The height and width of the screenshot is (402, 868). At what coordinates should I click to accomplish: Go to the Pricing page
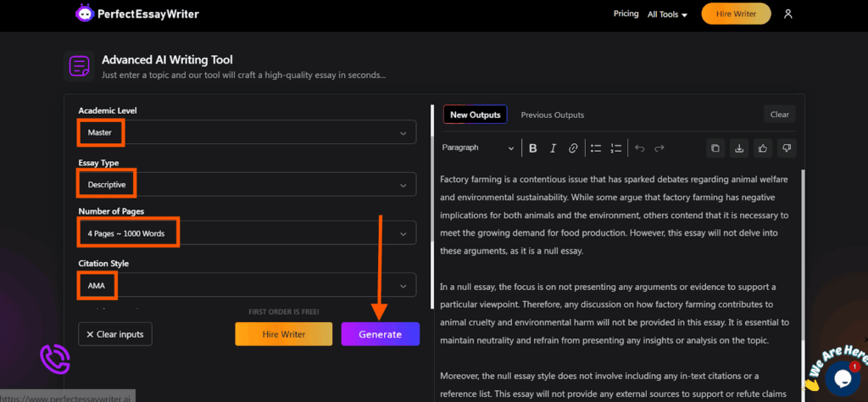click(626, 14)
